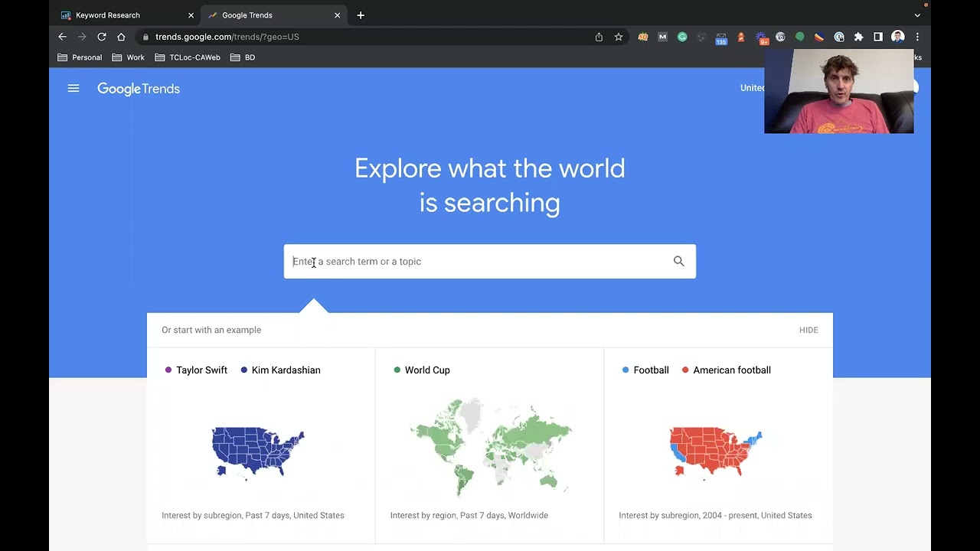Click the share page icon in address bar
This screenshot has height=551, width=980.
pyautogui.click(x=599, y=37)
